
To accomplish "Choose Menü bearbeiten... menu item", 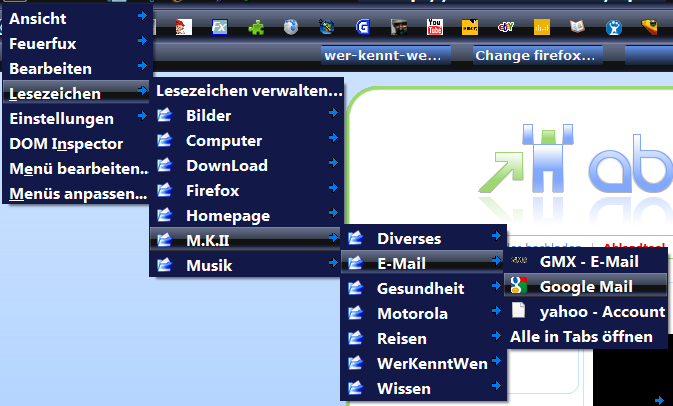I will [76, 169].
